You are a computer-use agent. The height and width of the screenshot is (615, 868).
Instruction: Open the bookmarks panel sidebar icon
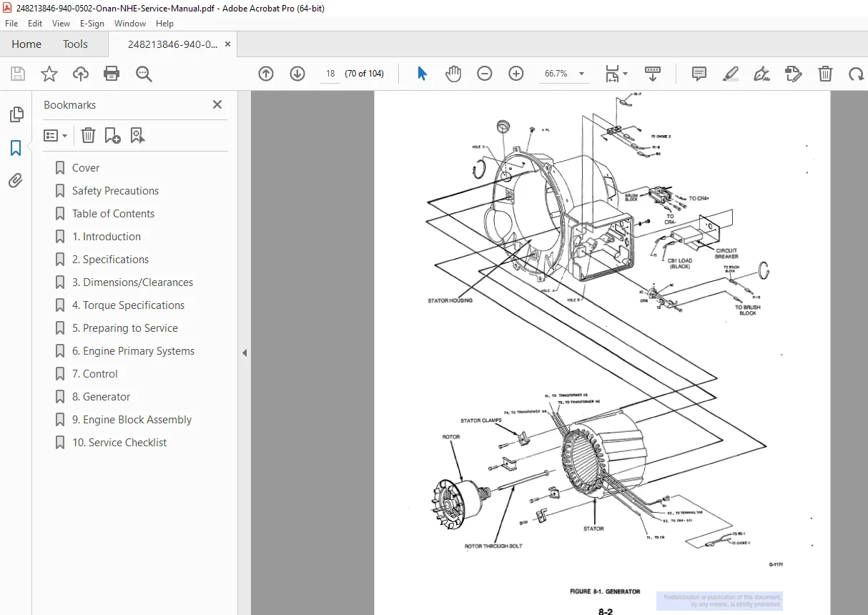16,148
